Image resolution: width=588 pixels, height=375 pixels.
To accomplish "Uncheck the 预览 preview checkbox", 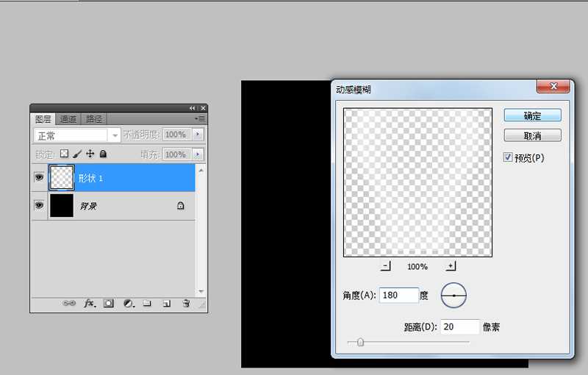I will [508, 157].
